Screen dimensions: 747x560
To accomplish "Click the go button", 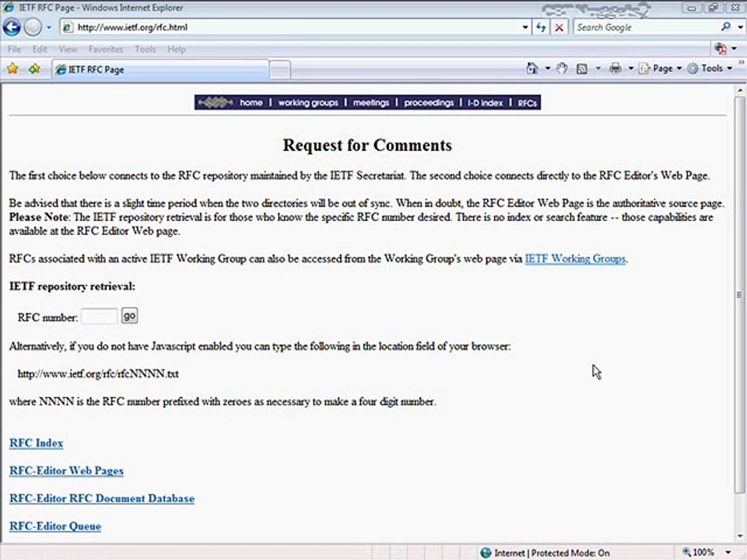I will point(130,316).
